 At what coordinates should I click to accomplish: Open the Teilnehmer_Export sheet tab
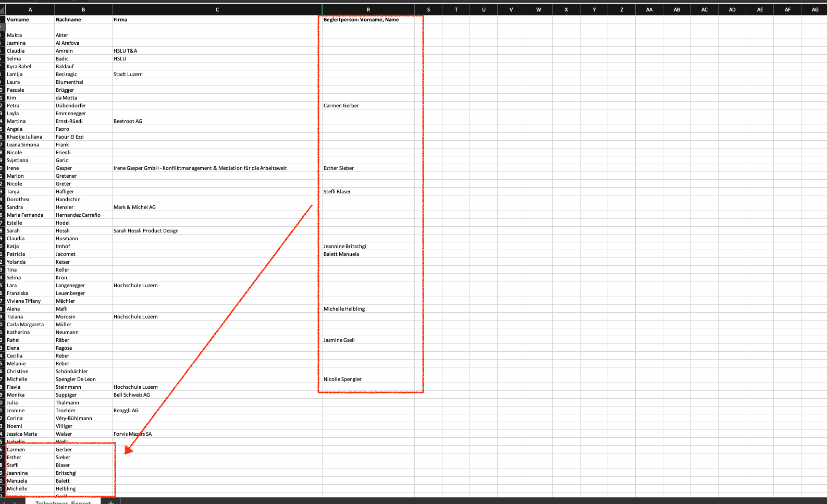[63, 502]
